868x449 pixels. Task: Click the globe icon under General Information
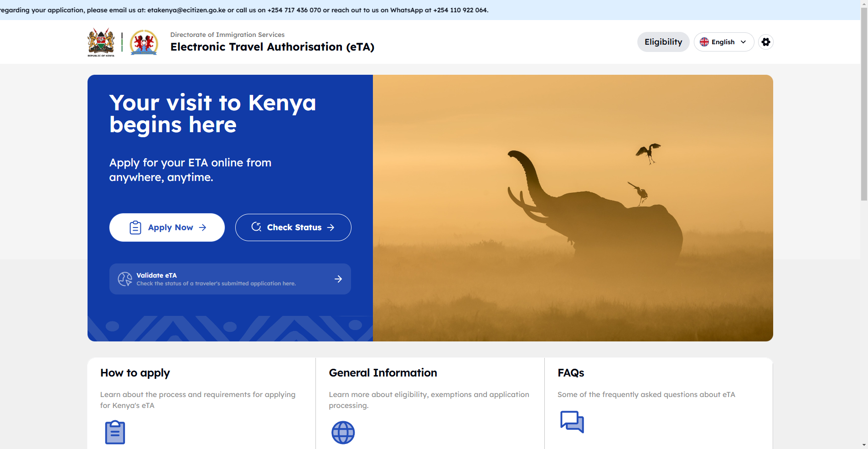343,432
